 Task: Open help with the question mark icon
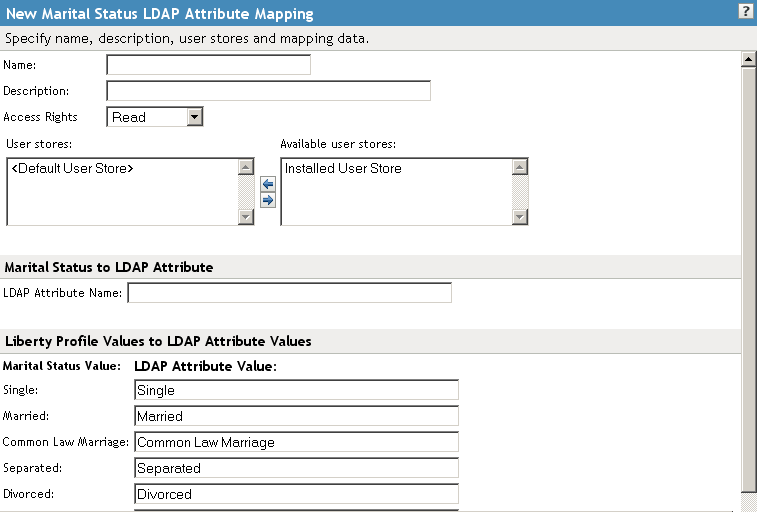click(x=745, y=11)
